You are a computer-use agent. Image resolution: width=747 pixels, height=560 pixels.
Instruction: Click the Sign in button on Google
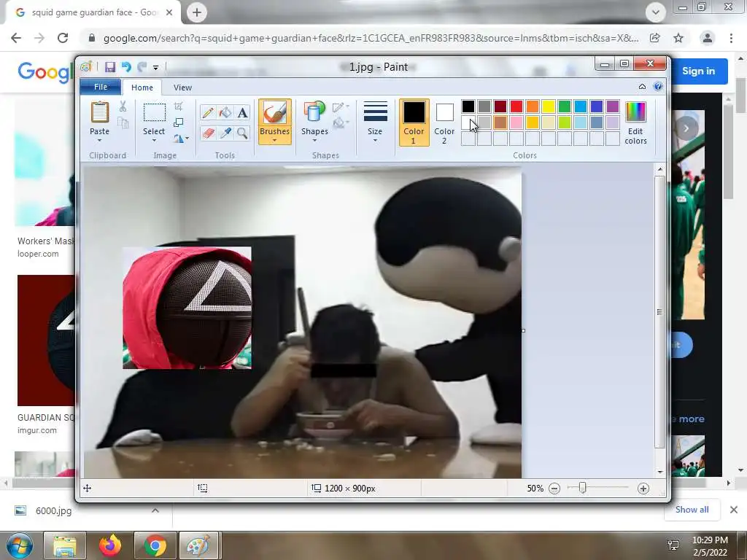[698, 71]
